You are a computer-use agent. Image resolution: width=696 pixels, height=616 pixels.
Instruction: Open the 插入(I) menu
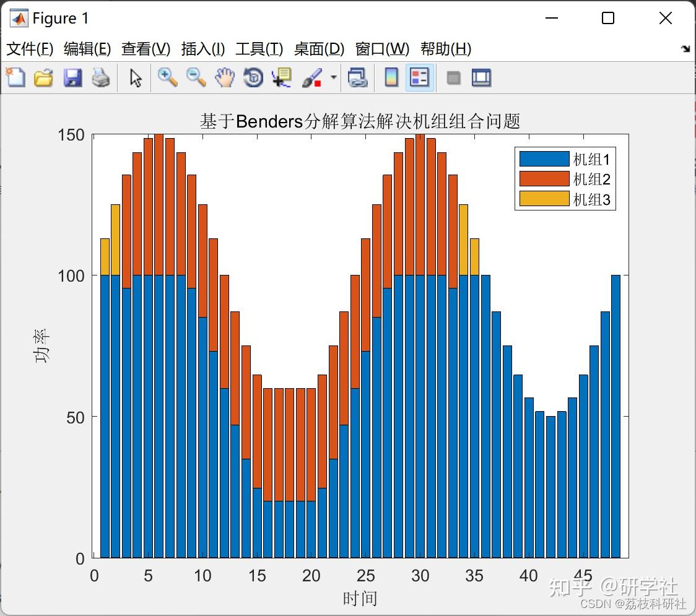(x=203, y=48)
